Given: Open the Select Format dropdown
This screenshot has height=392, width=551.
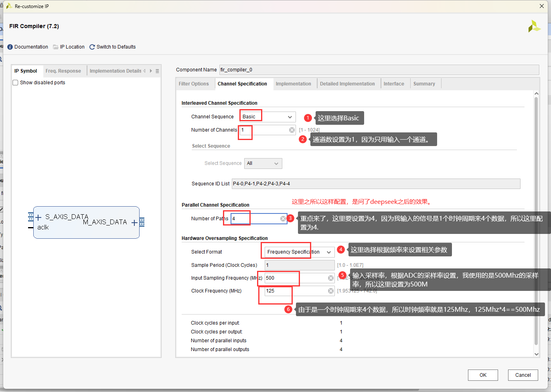Looking at the screenshot, I should [x=300, y=252].
